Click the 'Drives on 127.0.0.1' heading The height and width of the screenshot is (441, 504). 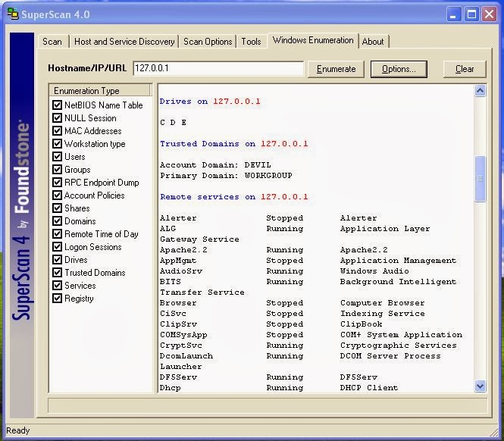(210, 102)
